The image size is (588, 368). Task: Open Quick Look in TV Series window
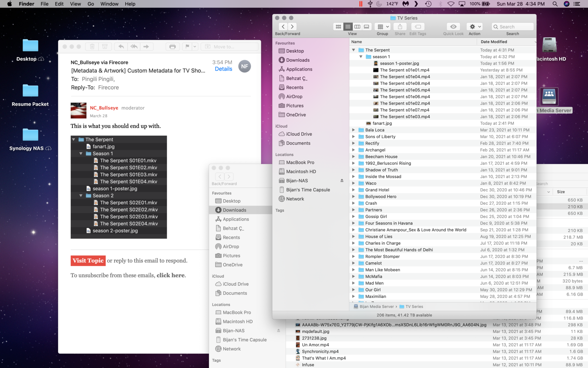[453, 27]
